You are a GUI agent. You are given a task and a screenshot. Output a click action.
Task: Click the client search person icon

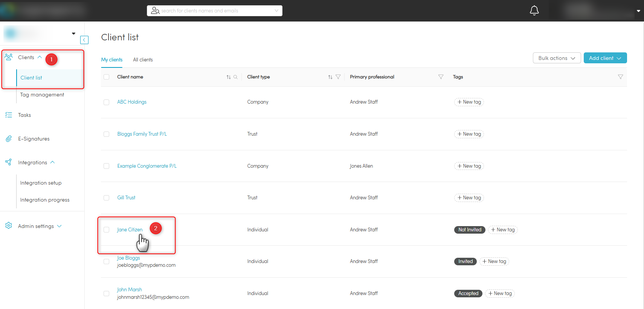click(155, 11)
